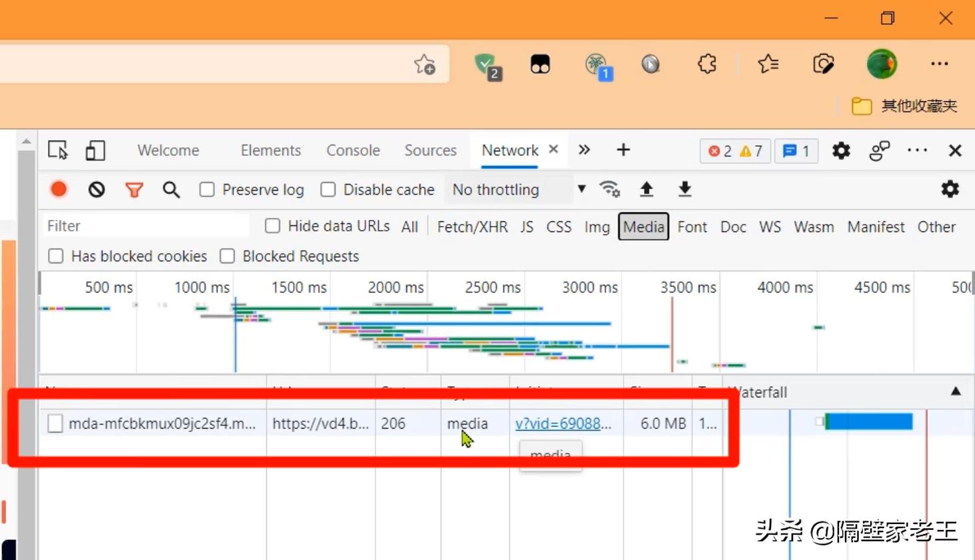The width and height of the screenshot is (975, 560).
Task: Open the Sources tab
Action: 430,151
